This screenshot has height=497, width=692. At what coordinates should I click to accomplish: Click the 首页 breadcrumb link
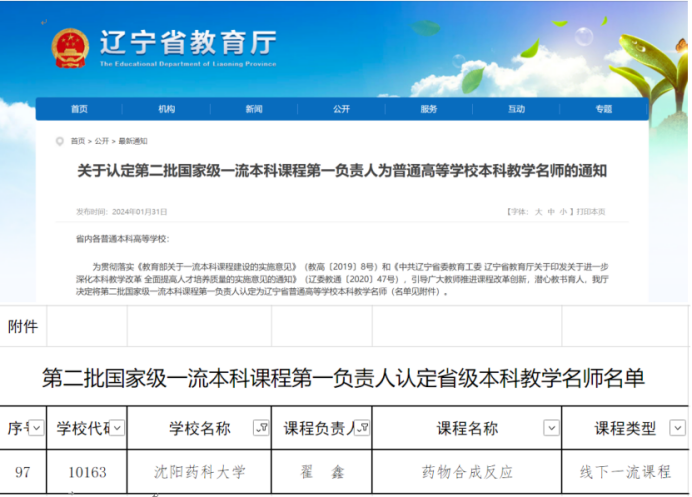click(77, 141)
